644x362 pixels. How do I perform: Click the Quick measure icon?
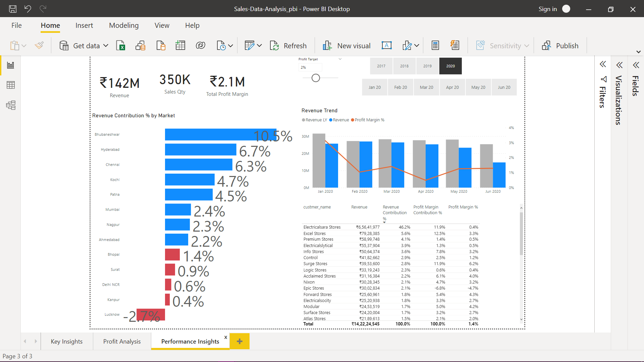[455, 46]
